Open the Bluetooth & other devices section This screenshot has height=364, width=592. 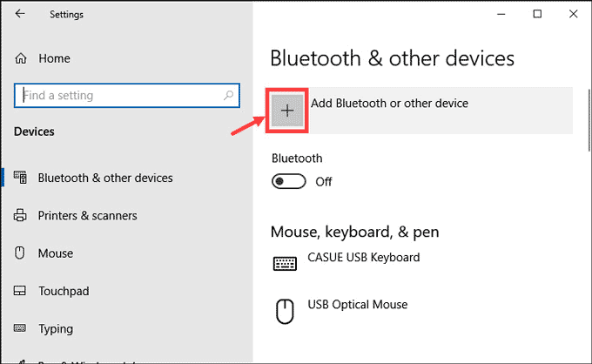tap(105, 178)
